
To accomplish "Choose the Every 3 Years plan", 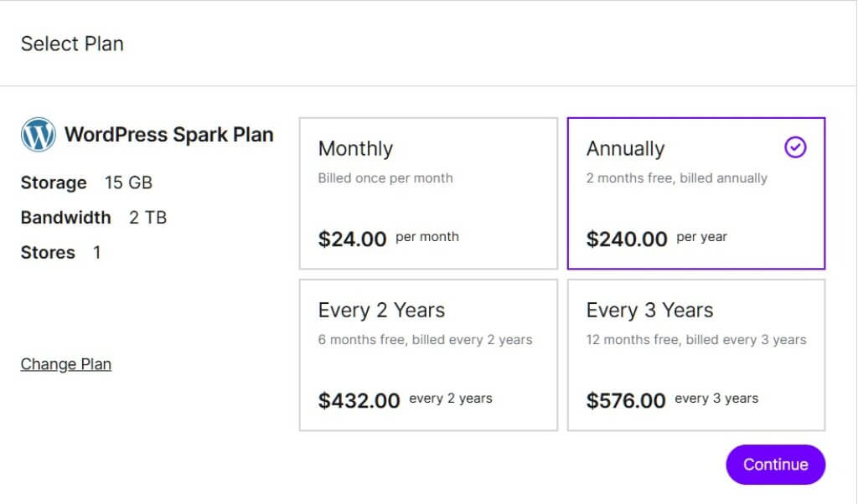I will point(696,355).
